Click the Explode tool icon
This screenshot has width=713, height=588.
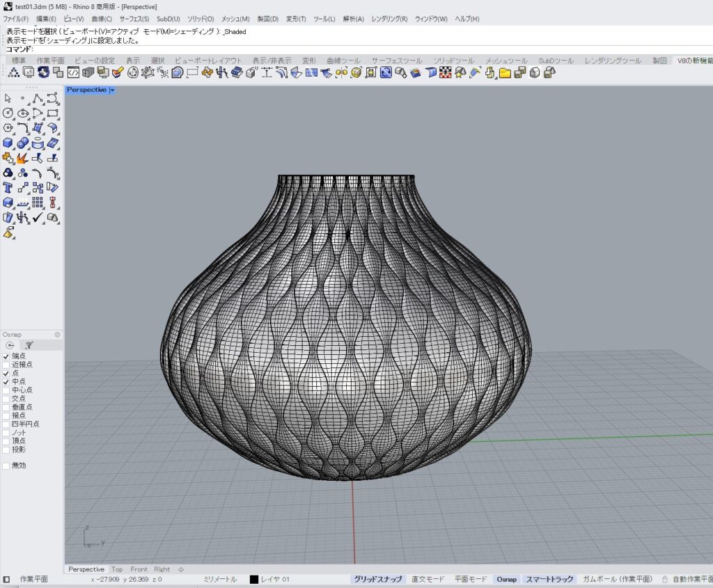click(x=23, y=158)
